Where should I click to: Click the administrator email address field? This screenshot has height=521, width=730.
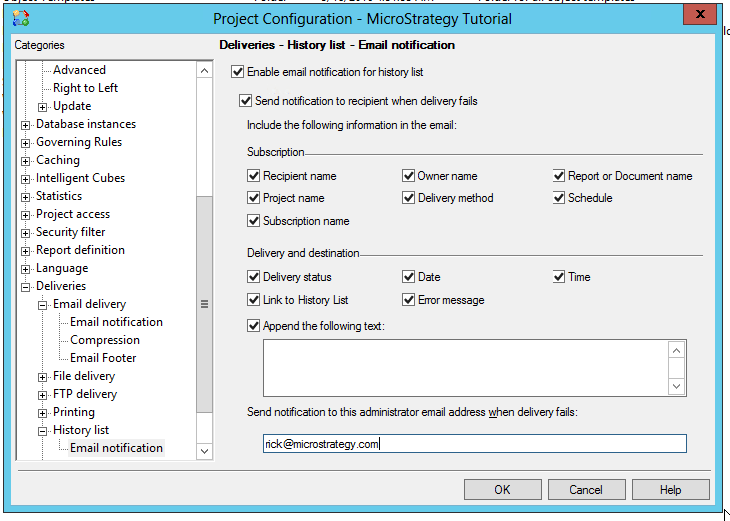pos(474,443)
